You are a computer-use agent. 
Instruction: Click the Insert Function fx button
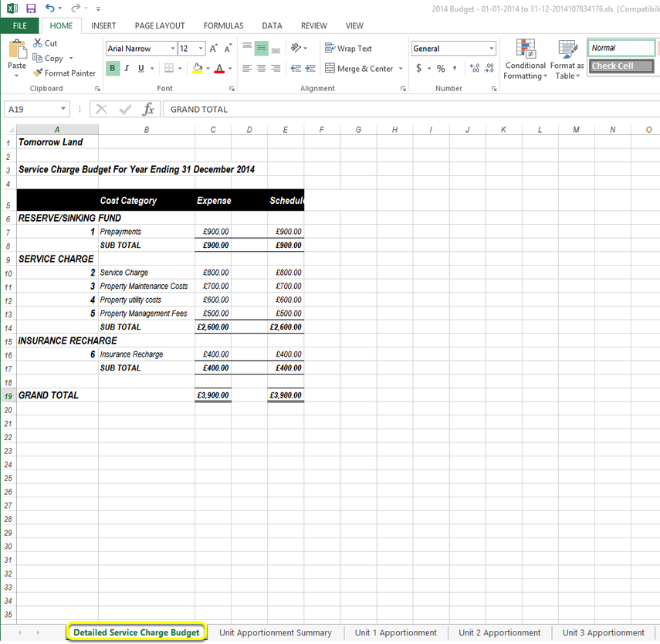pos(147,109)
